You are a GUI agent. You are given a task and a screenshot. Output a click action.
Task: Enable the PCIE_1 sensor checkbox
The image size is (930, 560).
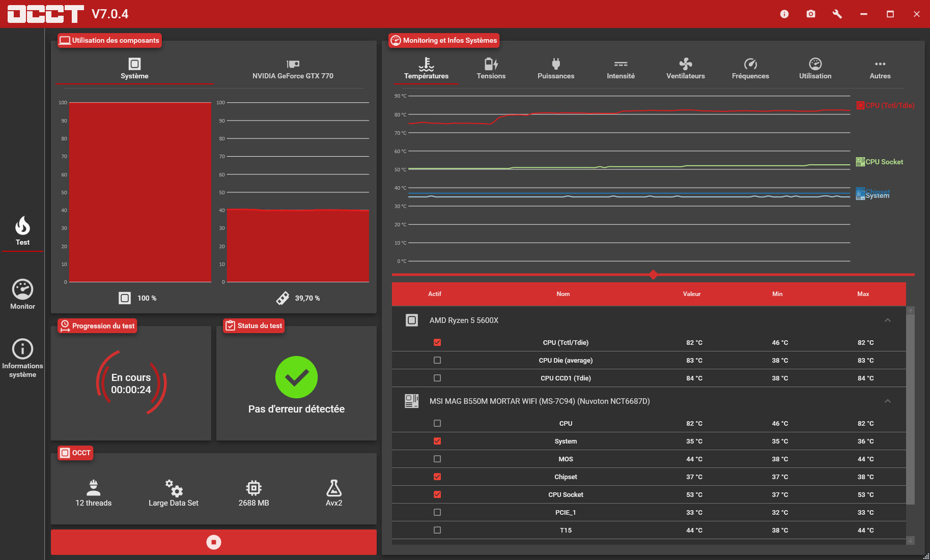point(437,512)
